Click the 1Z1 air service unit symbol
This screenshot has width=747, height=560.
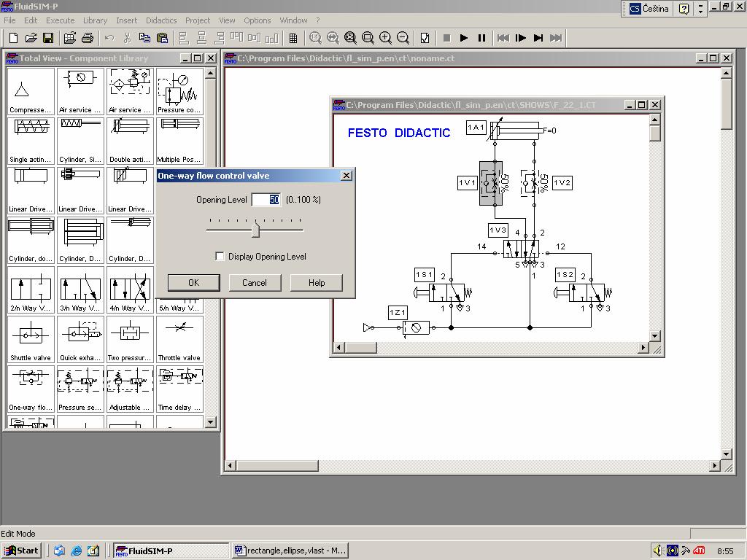[416, 327]
